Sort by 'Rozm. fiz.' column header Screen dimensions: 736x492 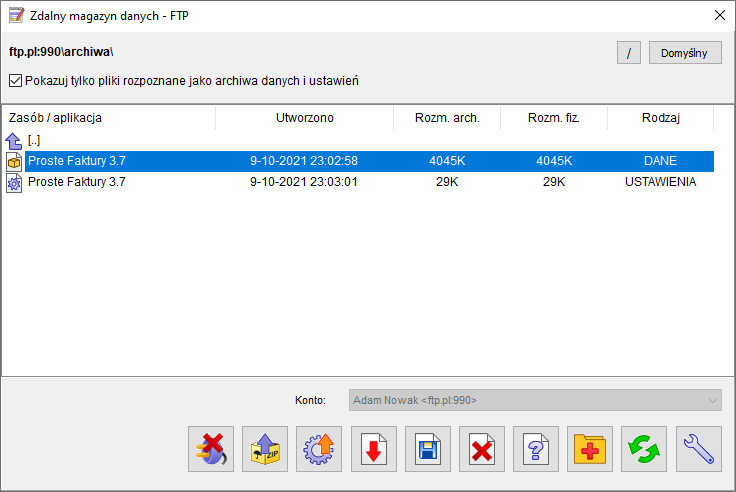554,117
